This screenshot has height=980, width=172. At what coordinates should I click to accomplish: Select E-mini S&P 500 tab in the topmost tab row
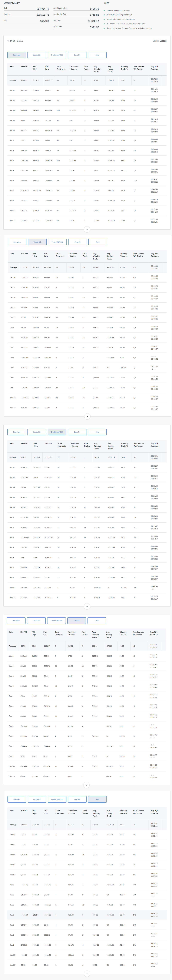pos(57,55)
